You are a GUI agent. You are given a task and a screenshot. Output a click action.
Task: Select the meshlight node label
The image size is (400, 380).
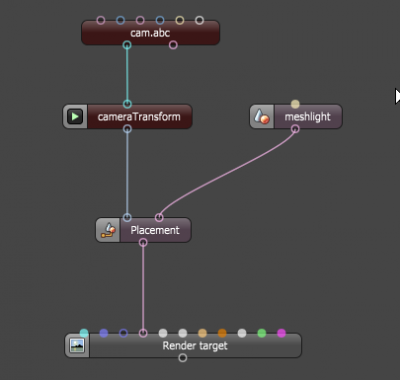pos(308,117)
